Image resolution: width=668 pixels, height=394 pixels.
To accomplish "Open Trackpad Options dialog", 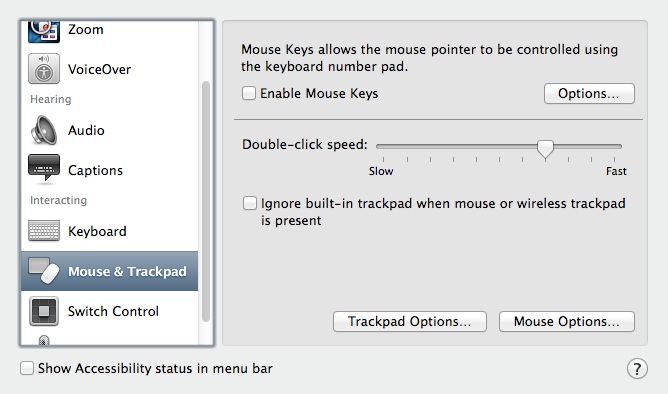I will [x=410, y=321].
